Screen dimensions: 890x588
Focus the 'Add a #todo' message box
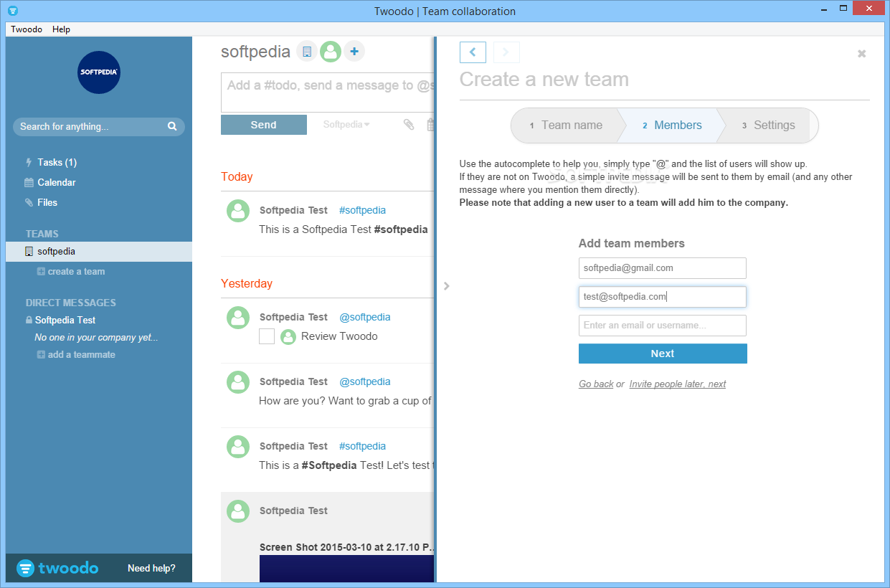(328, 93)
